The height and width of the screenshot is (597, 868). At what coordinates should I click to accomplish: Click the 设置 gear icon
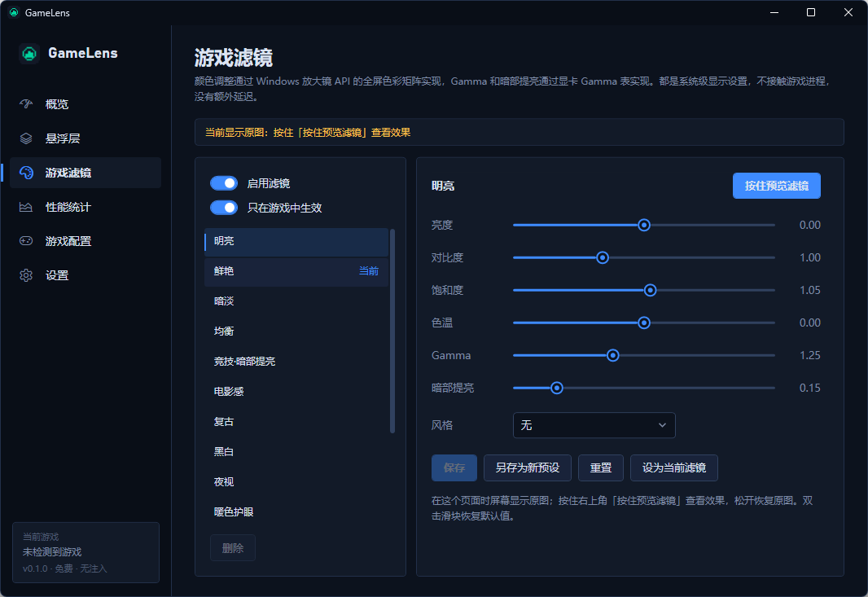(x=26, y=275)
